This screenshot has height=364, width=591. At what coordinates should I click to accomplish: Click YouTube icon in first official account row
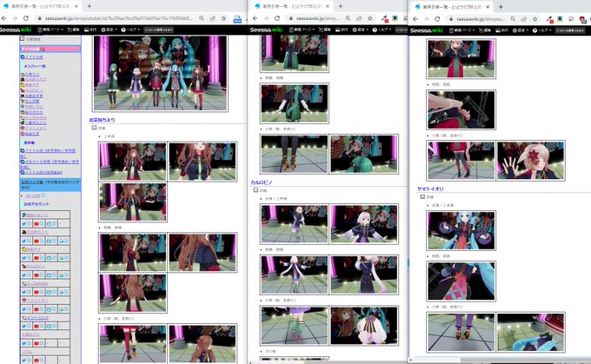(37, 224)
